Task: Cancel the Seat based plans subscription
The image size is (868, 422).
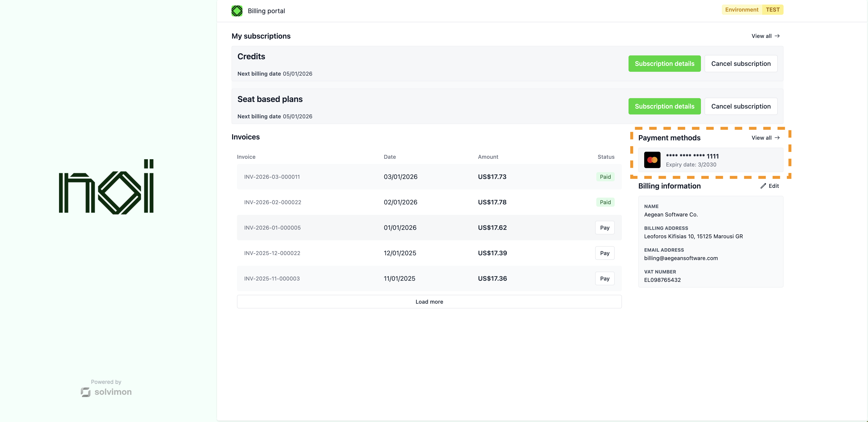Action: pyautogui.click(x=741, y=107)
